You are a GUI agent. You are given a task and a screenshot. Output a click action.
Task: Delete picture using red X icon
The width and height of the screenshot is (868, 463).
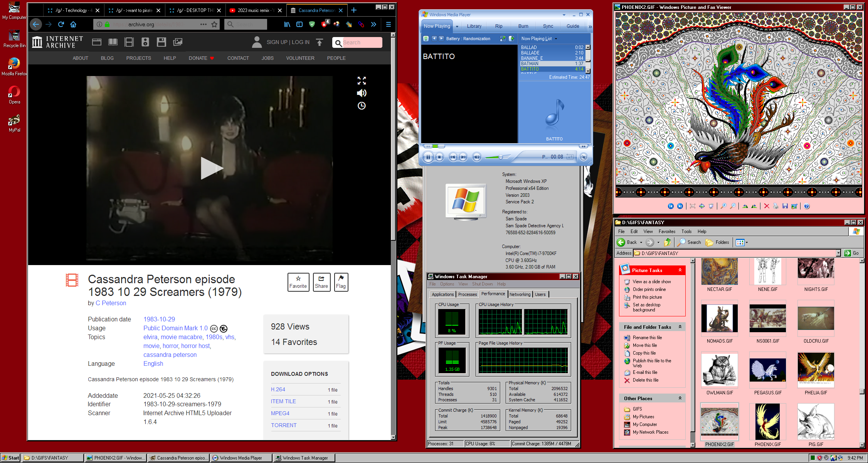tap(767, 206)
